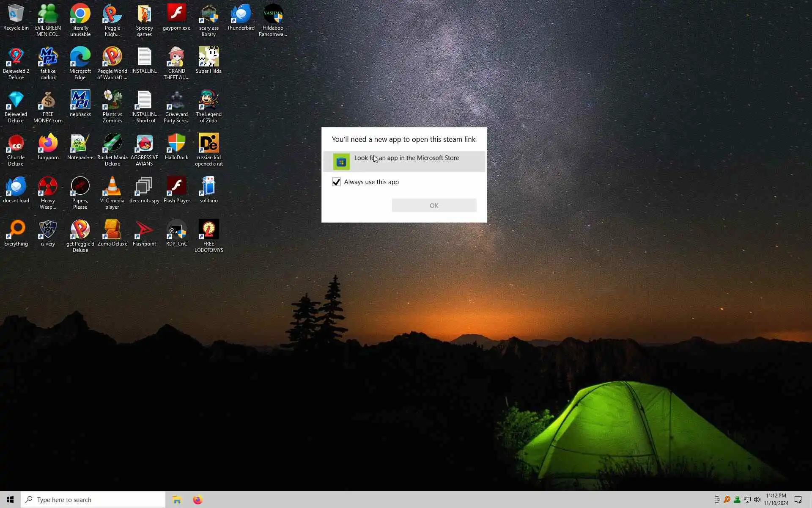Open the notification center icon
Screen dimensions: 812x508
click(798, 500)
